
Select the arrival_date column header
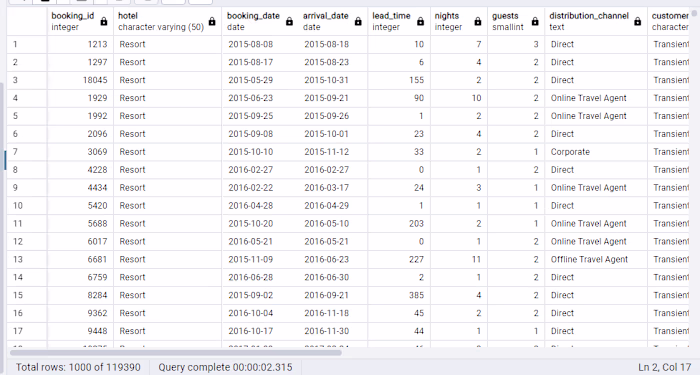[333, 21]
